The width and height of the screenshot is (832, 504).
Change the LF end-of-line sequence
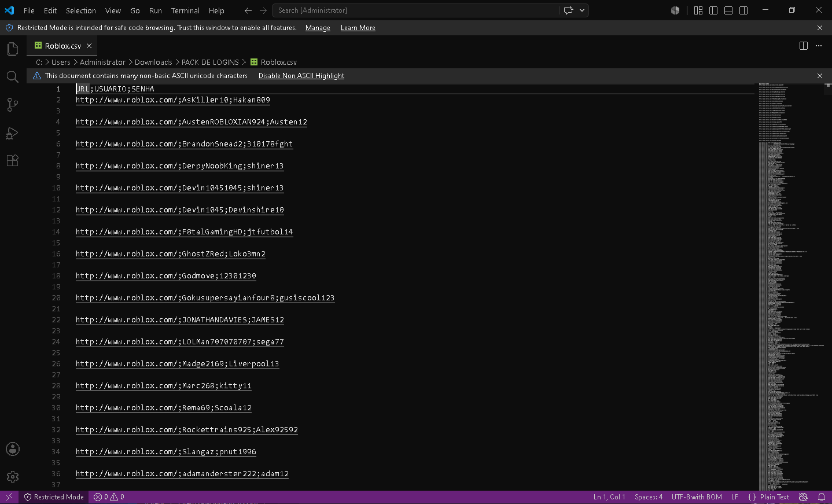[735, 497]
